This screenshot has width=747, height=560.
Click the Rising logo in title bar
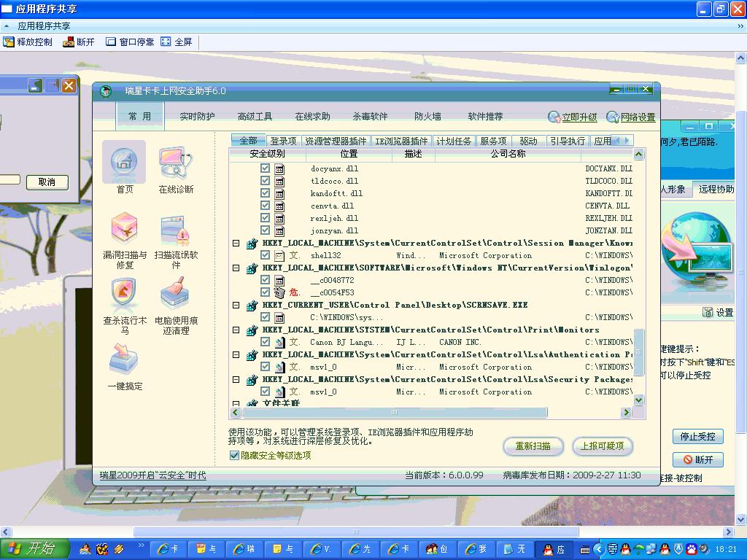[x=106, y=90]
